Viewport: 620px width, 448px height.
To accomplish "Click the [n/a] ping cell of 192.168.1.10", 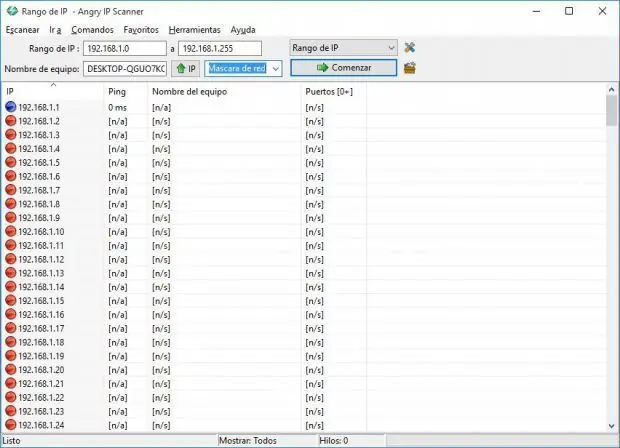I will [118, 232].
